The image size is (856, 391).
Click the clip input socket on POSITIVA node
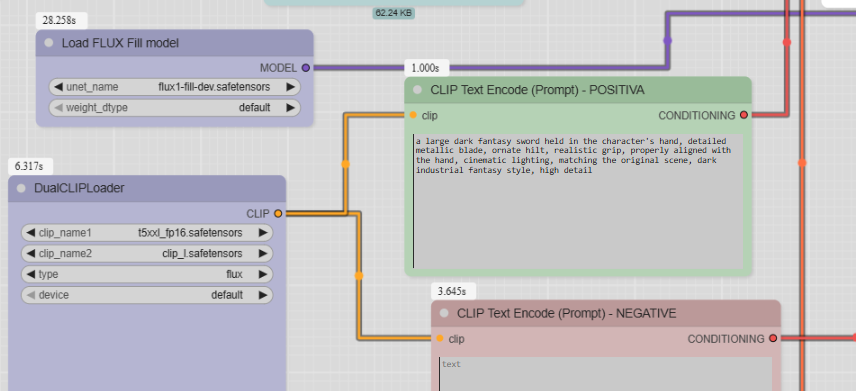[413, 115]
